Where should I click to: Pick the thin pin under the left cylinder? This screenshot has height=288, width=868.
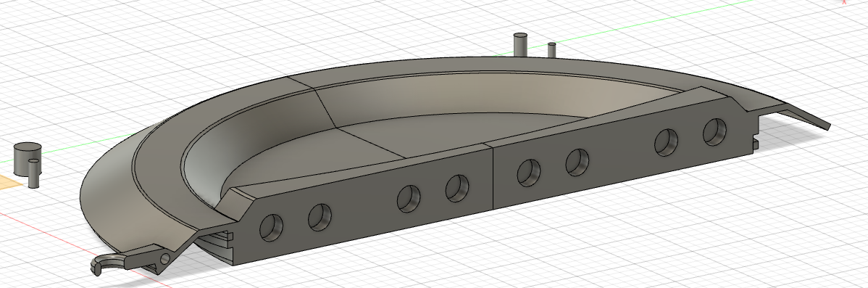34,174
